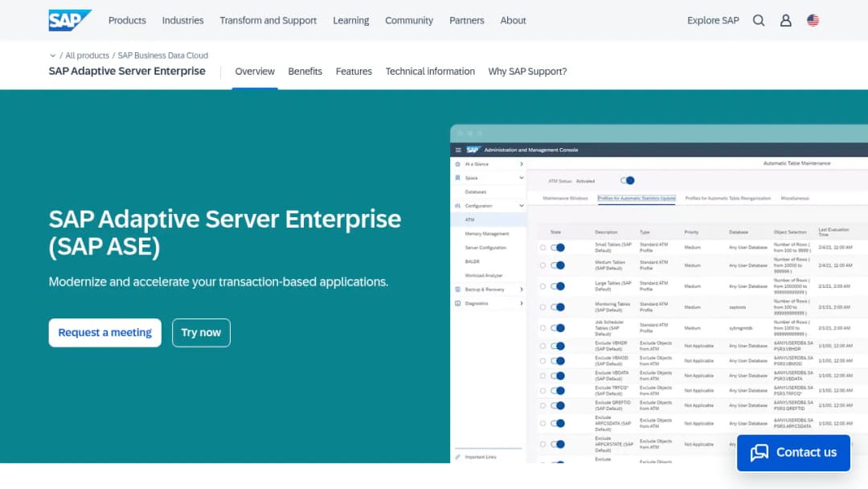Select Profiles for Automatic Table Reorganization tab
The image size is (868, 489).
pyautogui.click(x=728, y=199)
